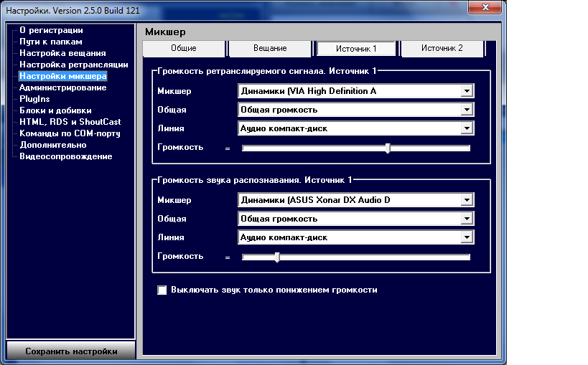The image size is (588, 365).
Task: Select the Источник 1 tab
Action: 356,48
